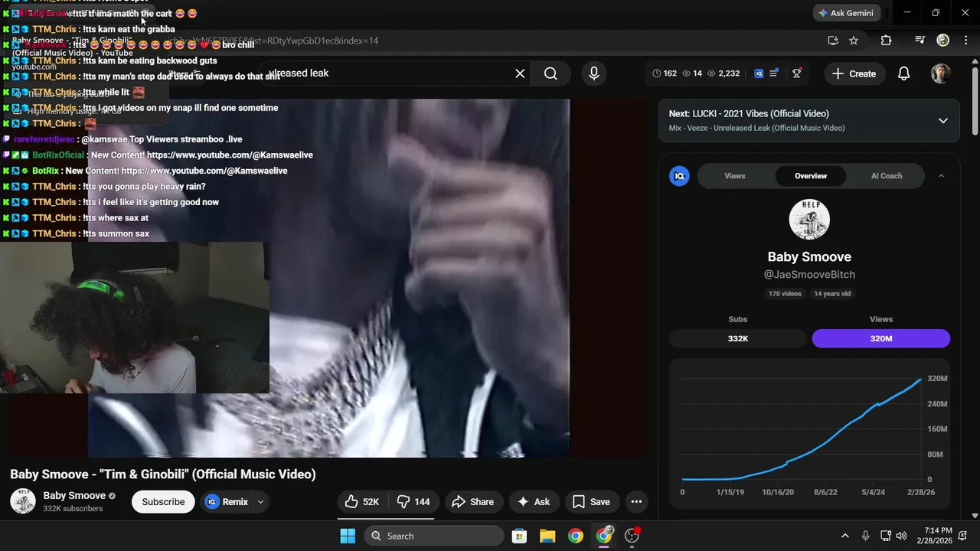The width and height of the screenshot is (980, 551).
Task: Expand the Next: LUCKI - 2021 Vibes queue
Action: tap(942, 120)
